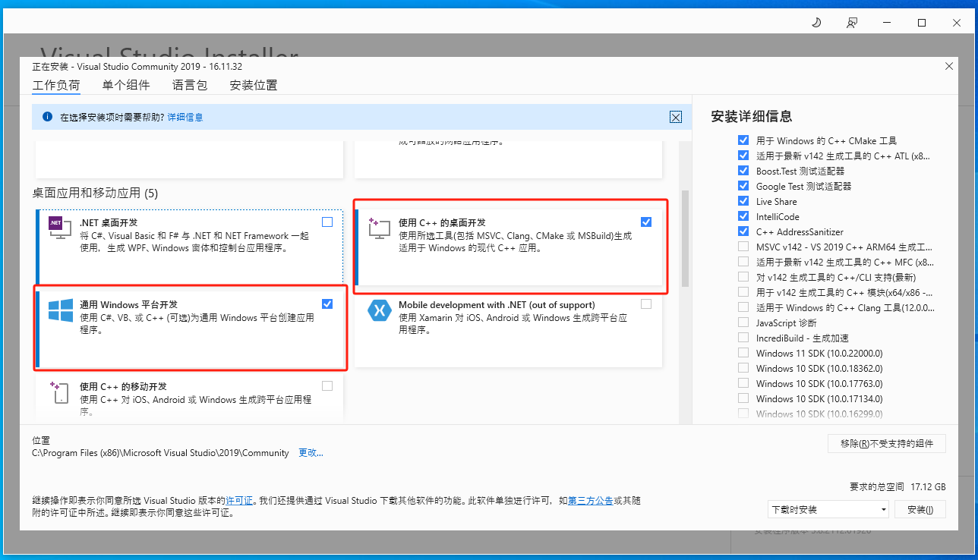Click the 安装 button
Image resolution: width=978 pixels, height=560 pixels.
tap(920, 509)
